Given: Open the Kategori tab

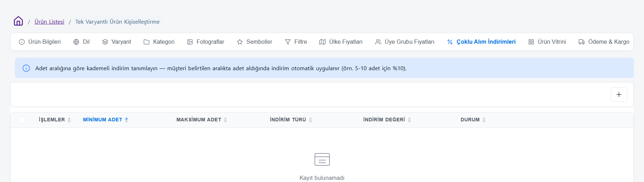Looking at the screenshot, I should point(159,42).
